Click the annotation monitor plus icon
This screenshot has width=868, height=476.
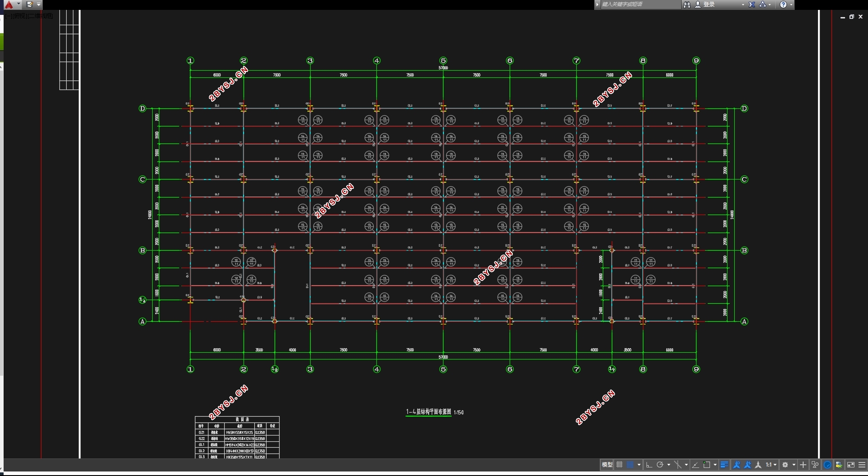803,465
